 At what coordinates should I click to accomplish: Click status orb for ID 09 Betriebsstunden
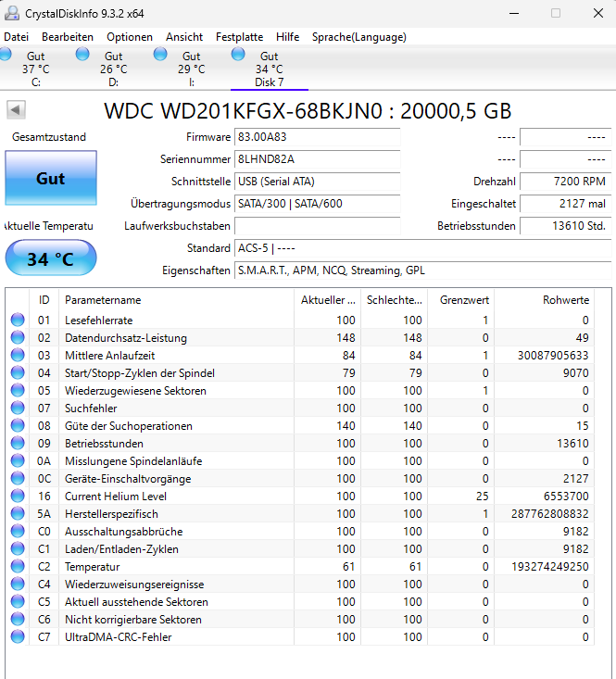click(x=18, y=443)
